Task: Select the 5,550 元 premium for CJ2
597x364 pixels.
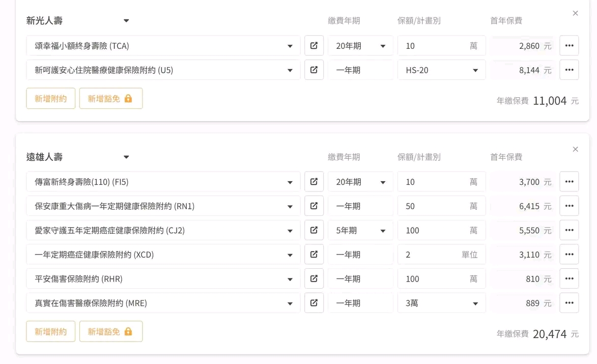Action: pos(535,231)
